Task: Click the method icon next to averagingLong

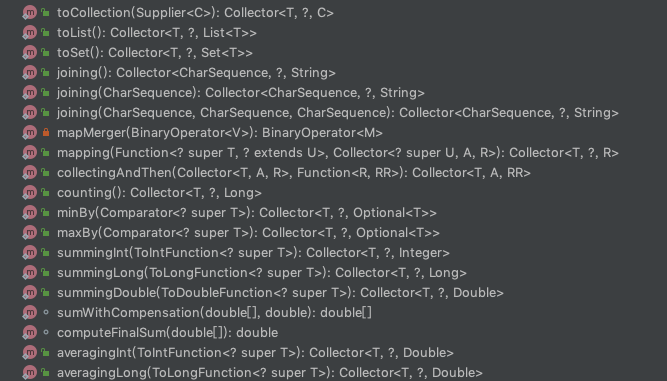Action: click(29, 372)
